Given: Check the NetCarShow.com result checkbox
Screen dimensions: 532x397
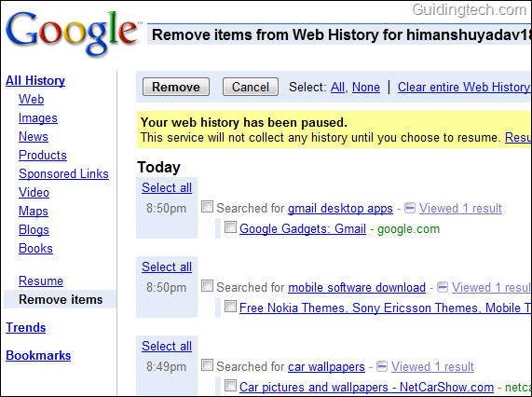Looking at the screenshot, I should click(x=230, y=386).
